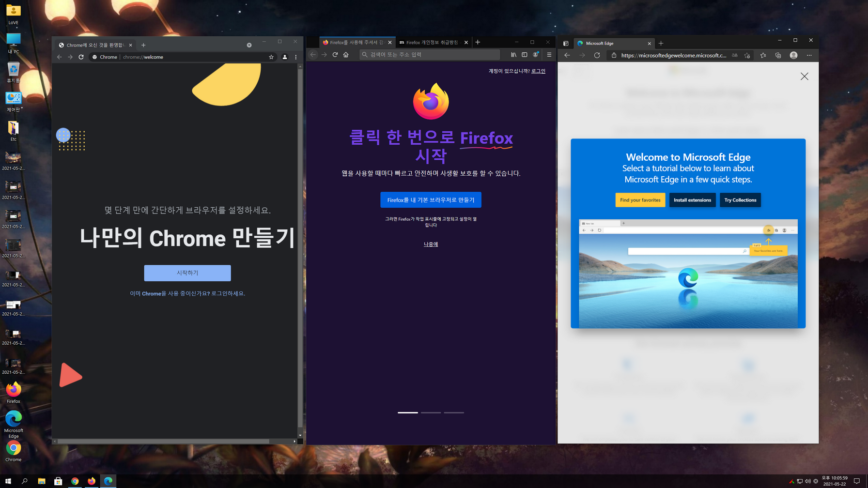Open Edge Collections icon
Screen dimensions: 868x488
778,55
